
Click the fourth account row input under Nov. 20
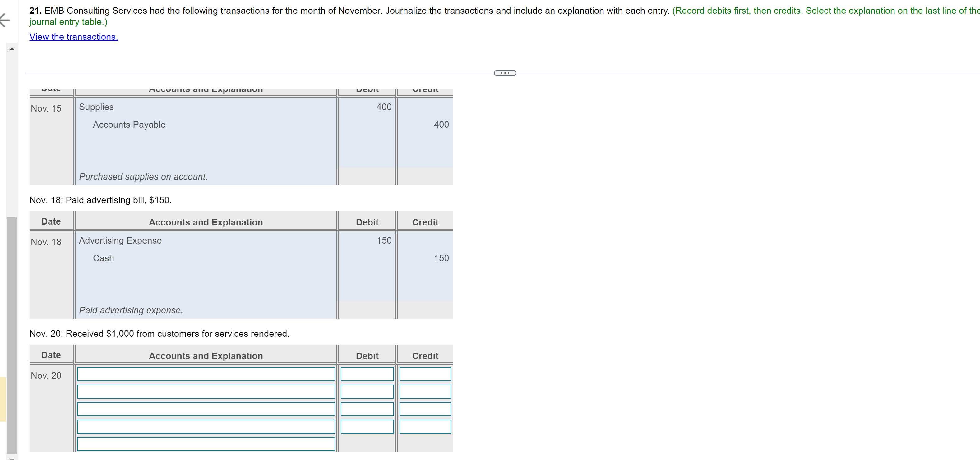206,426
